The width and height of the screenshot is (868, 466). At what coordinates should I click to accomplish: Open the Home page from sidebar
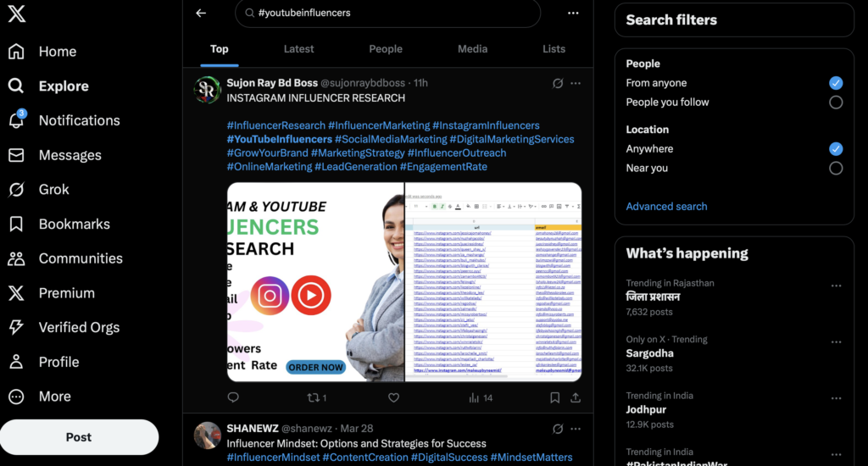[42, 52]
